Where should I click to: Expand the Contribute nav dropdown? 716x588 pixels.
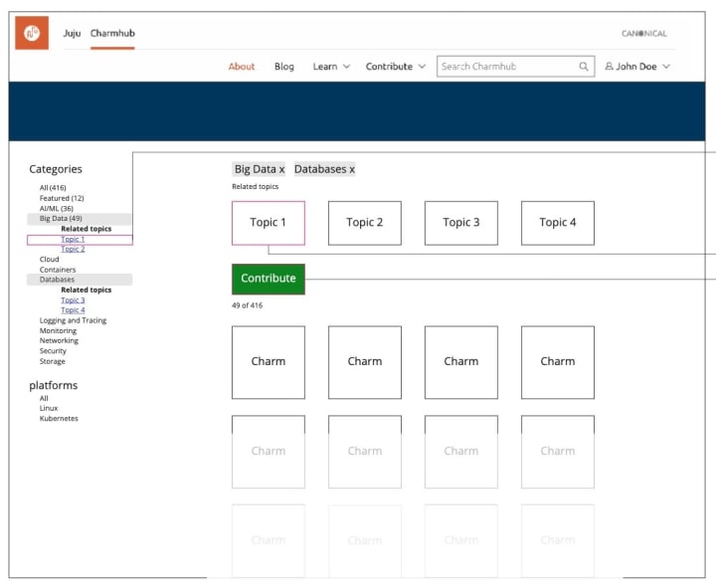click(x=396, y=67)
